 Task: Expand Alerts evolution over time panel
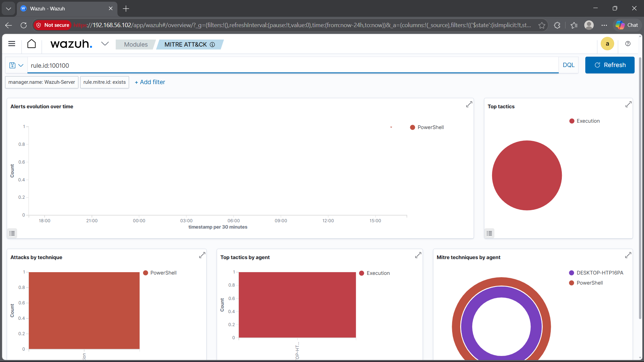pos(469,105)
